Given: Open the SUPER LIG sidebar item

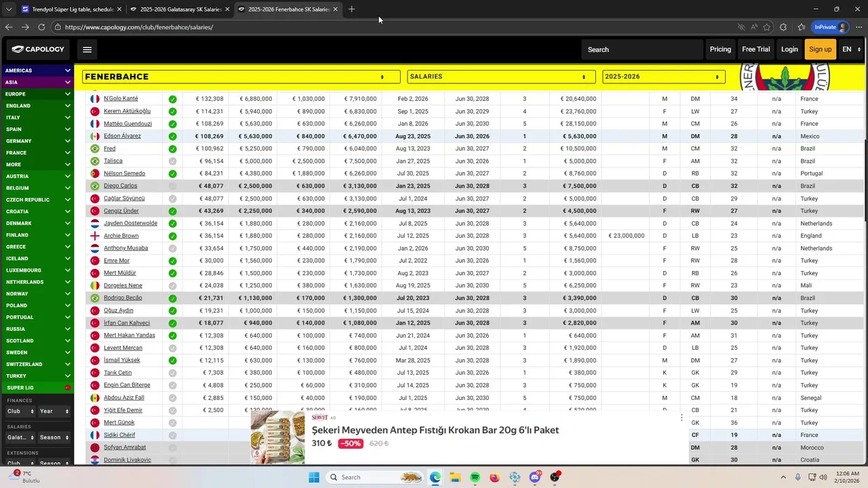Looking at the screenshot, I should [37, 388].
